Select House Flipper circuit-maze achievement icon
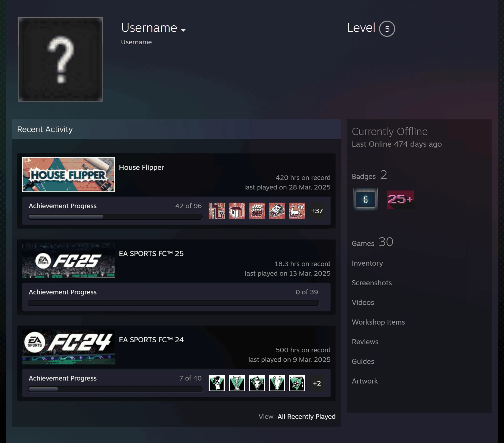504x443 pixels. tap(217, 210)
